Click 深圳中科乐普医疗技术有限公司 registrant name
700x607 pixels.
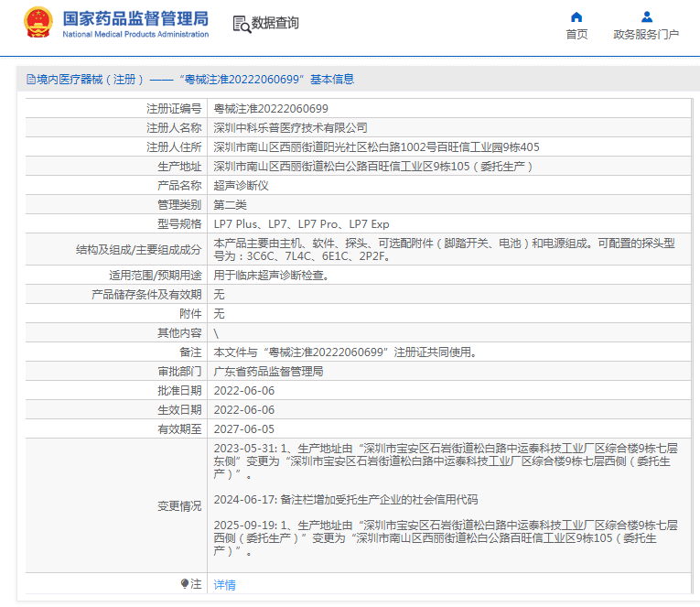[x=290, y=128]
